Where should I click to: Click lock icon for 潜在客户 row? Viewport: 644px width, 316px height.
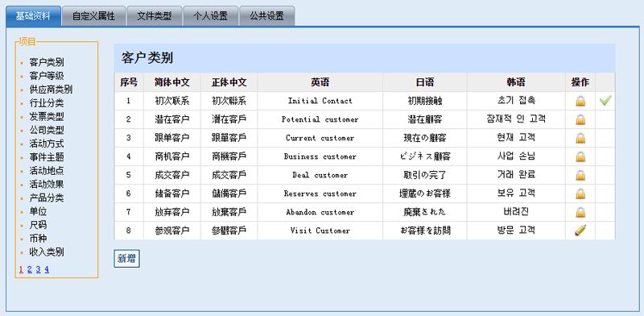tap(580, 120)
